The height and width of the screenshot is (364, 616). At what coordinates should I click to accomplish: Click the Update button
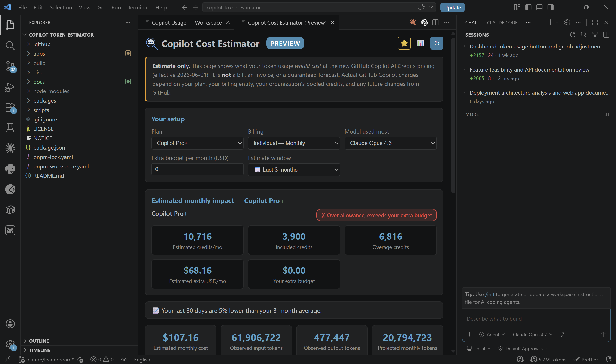(452, 7)
